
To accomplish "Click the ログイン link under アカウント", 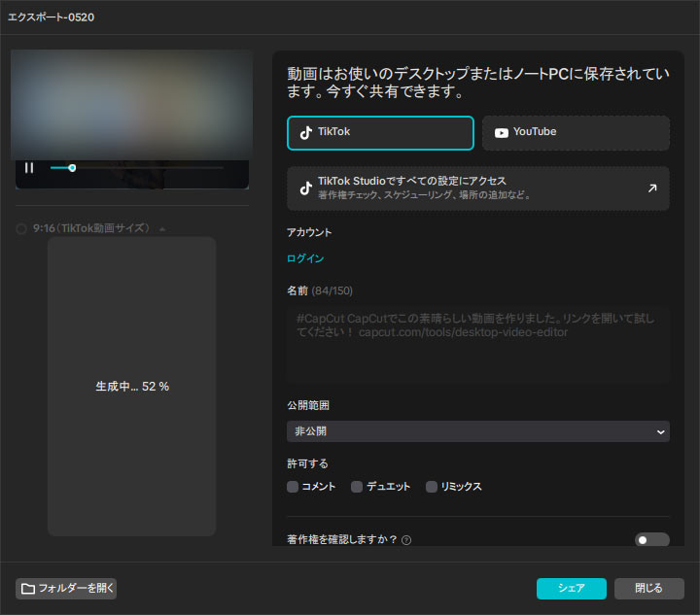I will pyautogui.click(x=305, y=258).
